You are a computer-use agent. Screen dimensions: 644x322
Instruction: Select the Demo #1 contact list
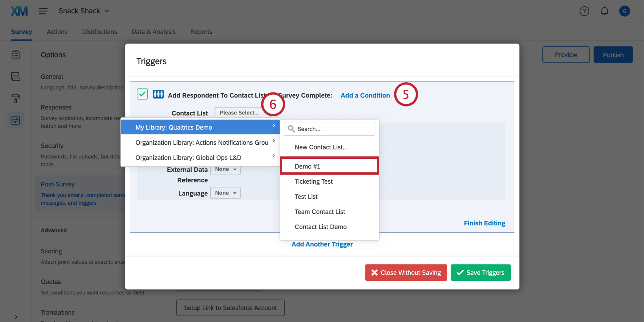tap(329, 166)
